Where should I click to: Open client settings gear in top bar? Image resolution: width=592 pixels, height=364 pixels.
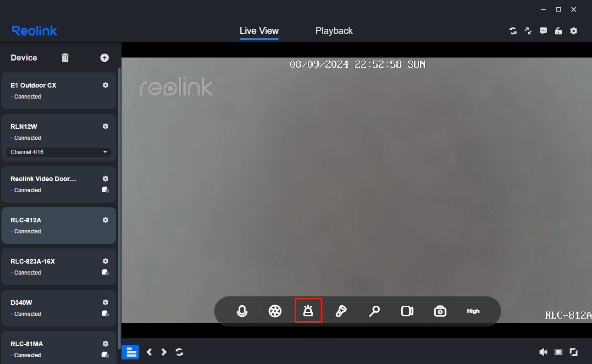click(574, 31)
